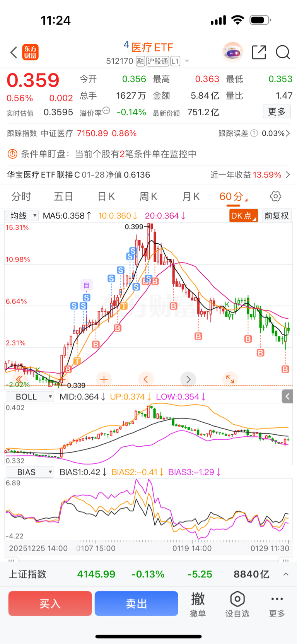Tap the 融 margin tag
The width and height of the screenshot is (297, 644).
pos(140,61)
